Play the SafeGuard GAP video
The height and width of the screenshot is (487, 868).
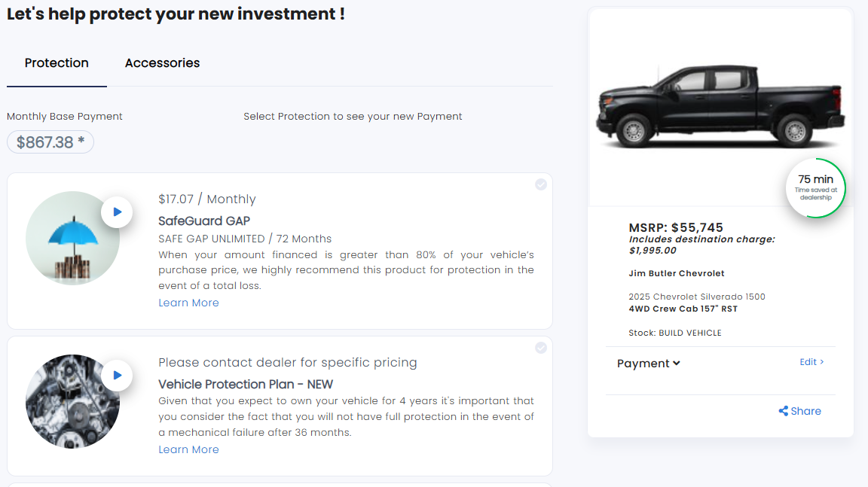point(117,212)
